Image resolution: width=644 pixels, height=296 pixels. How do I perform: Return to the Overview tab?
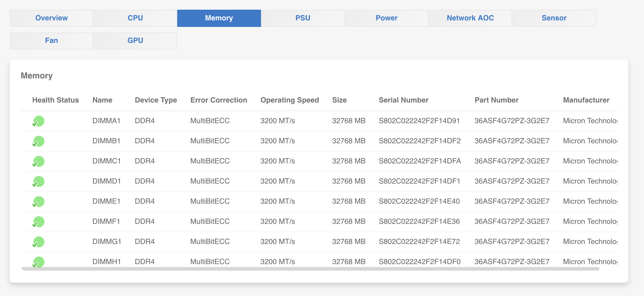(x=51, y=18)
